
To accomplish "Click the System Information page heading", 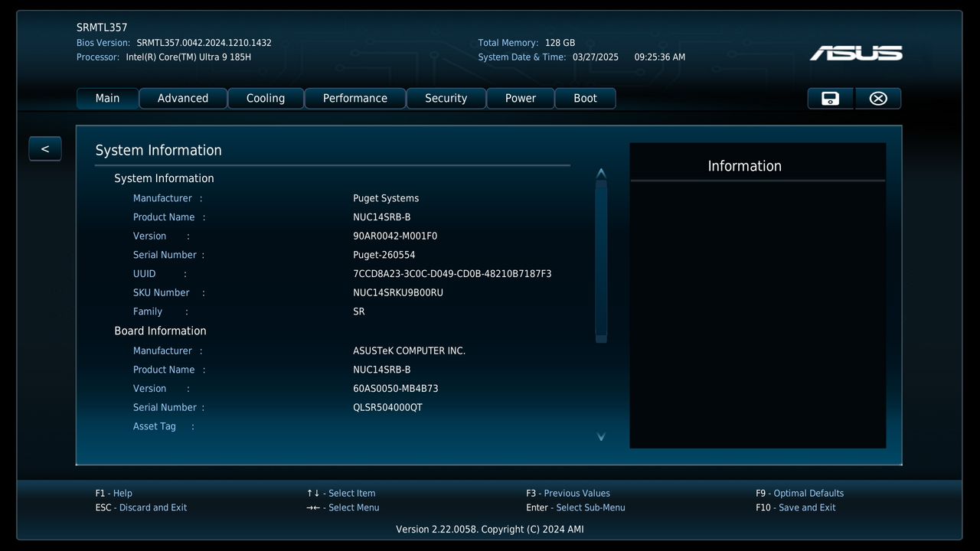I will 158,150.
